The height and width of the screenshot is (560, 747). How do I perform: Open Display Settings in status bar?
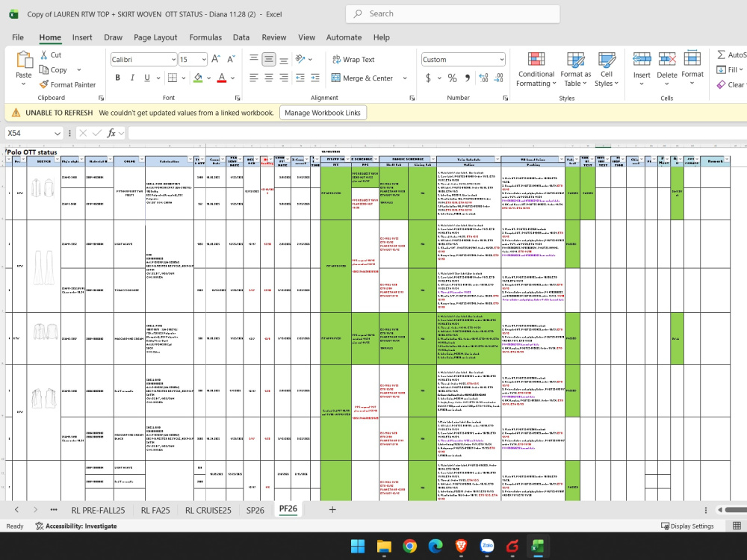click(687, 526)
